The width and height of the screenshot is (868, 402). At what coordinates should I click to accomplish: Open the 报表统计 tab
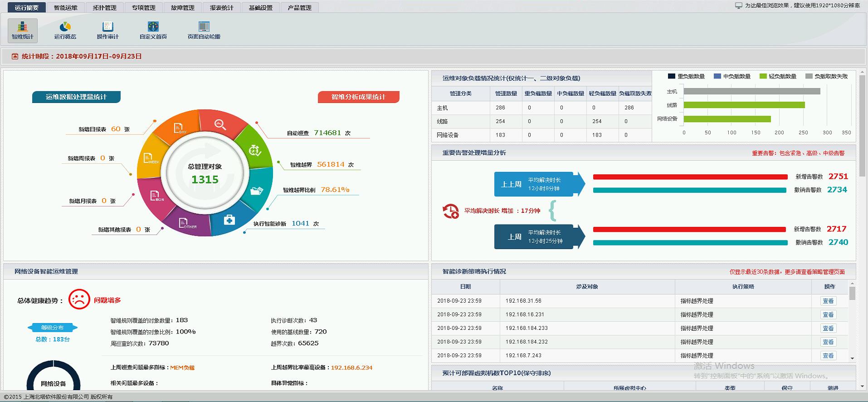point(221,8)
